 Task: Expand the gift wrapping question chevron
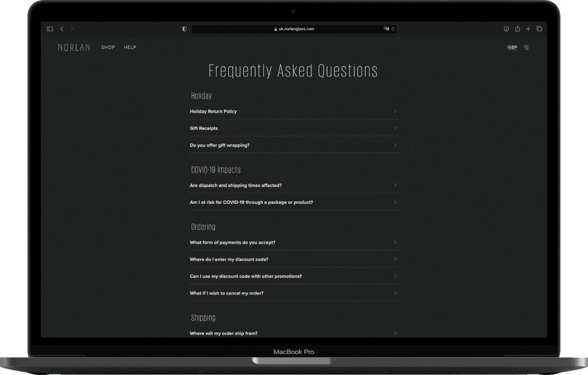tap(395, 145)
